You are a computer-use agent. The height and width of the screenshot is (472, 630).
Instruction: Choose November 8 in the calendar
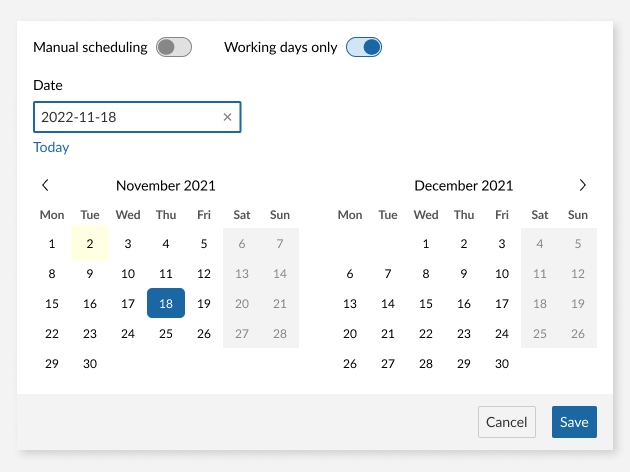(52, 274)
